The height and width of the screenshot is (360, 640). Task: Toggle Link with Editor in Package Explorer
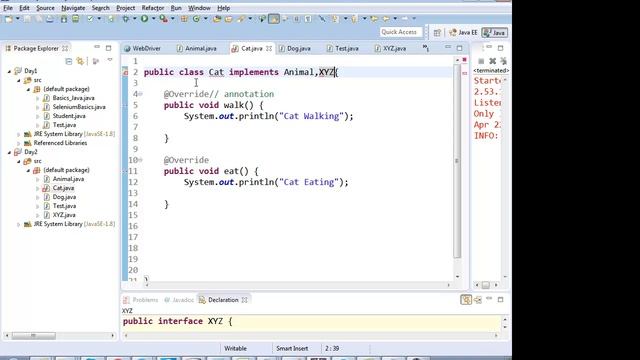(x=80, y=61)
